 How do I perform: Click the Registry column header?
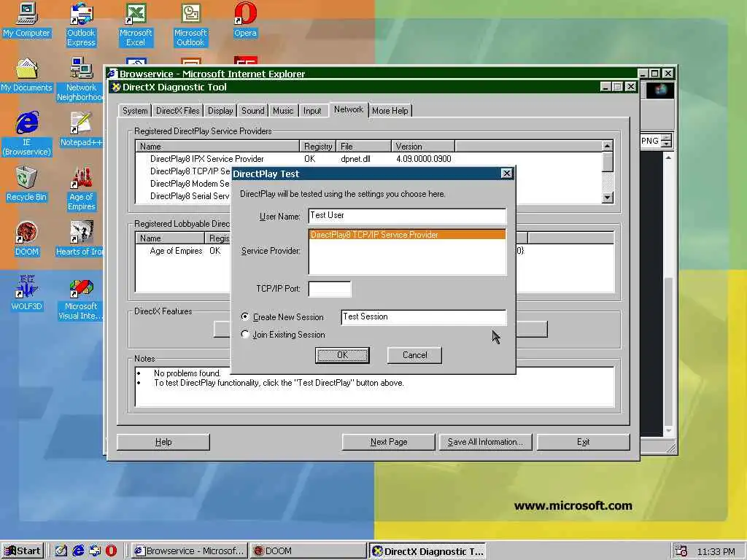[x=318, y=146]
